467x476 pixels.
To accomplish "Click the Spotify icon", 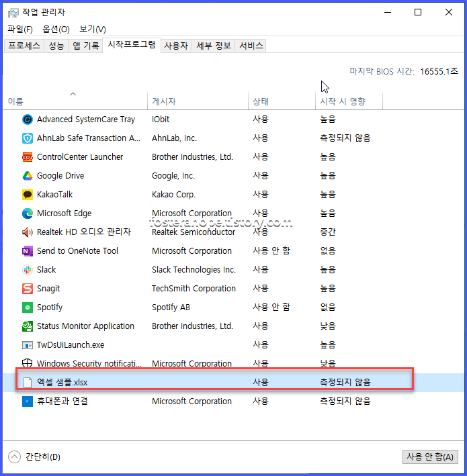I will pyautogui.click(x=28, y=307).
